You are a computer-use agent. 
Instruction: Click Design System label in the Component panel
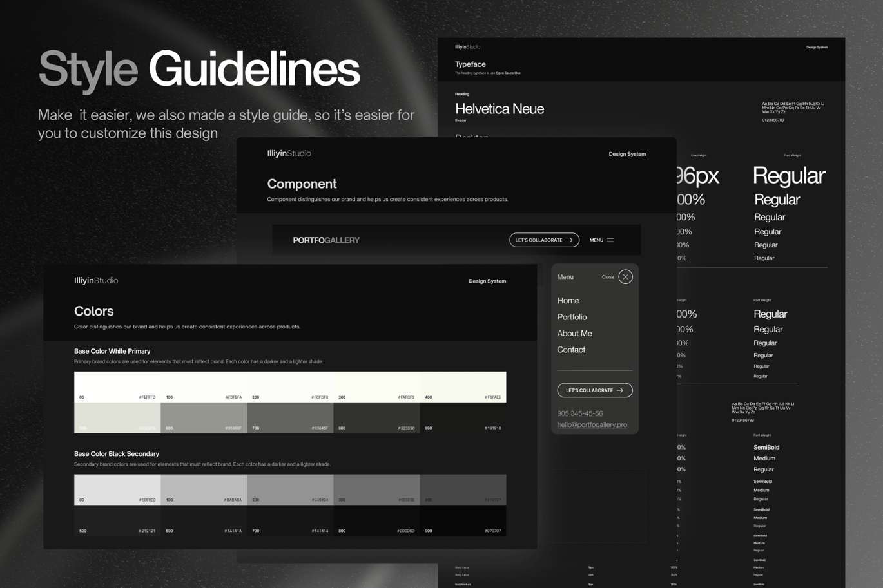coord(627,154)
